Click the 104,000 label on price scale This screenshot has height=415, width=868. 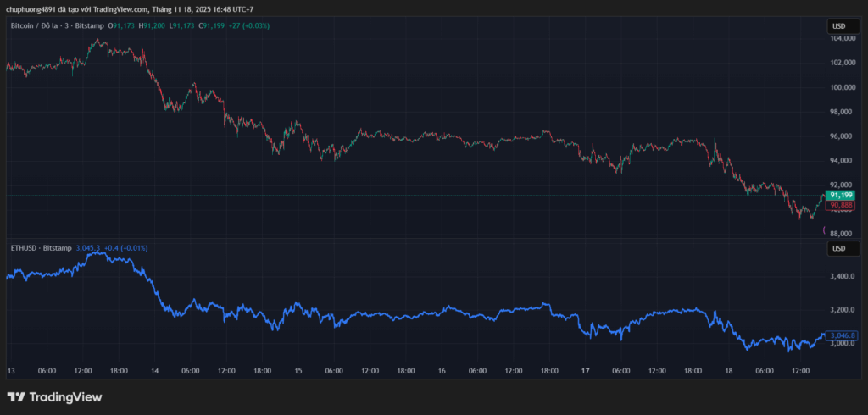pos(841,39)
